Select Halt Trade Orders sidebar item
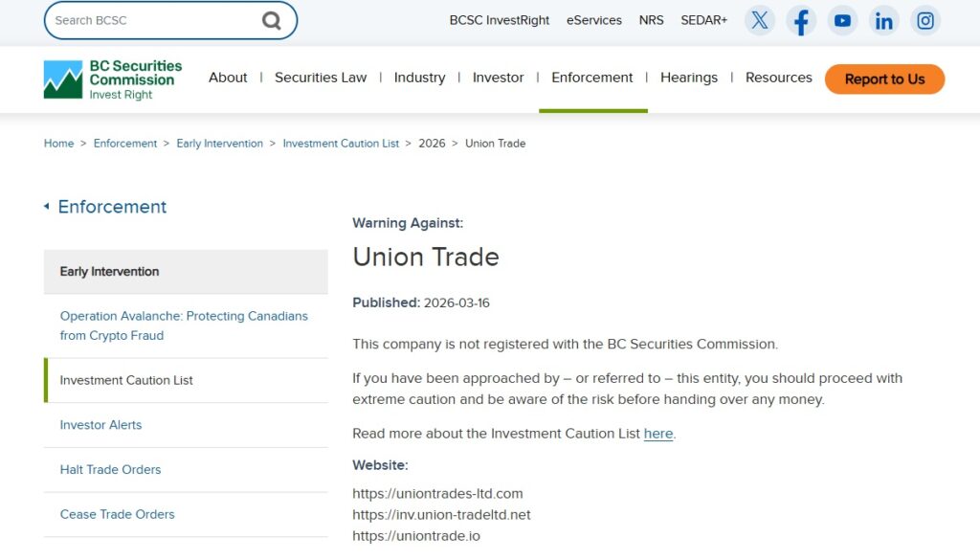This screenshot has width=980, height=560. 110,469
